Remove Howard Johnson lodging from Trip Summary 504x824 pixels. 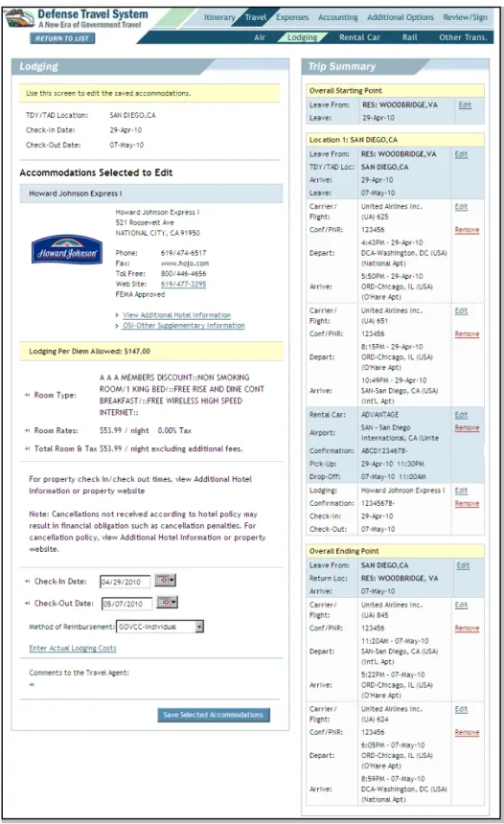[467, 503]
